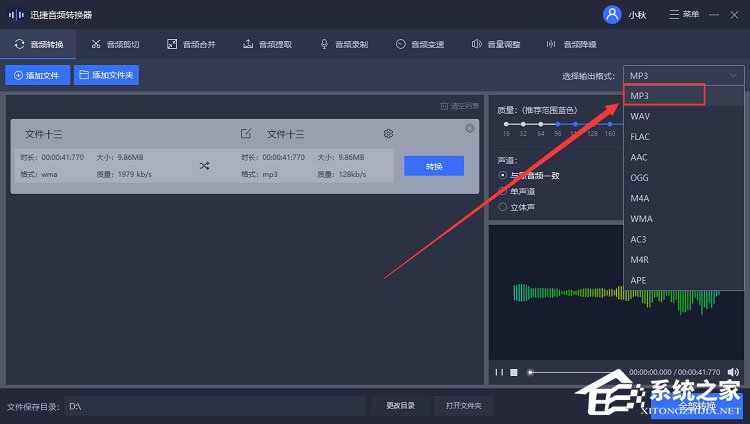Choose M4R from the format list
This screenshot has height=424, width=750.
click(684, 260)
